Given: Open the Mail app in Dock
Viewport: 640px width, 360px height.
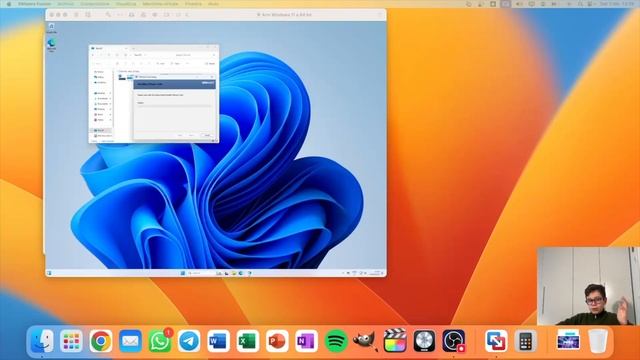Looking at the screenshot, I should click(x=130, y=341).
